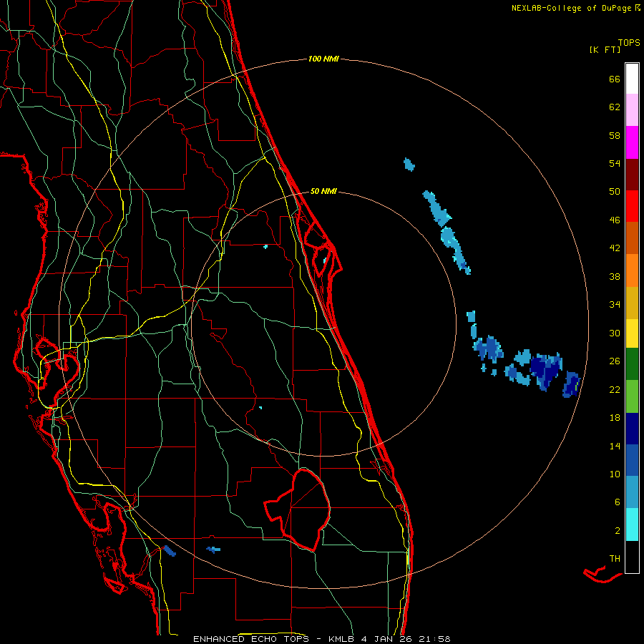Click the white swatch in the tops scale
Viewport: 644px width, 644px height.
tap(632, 79)
